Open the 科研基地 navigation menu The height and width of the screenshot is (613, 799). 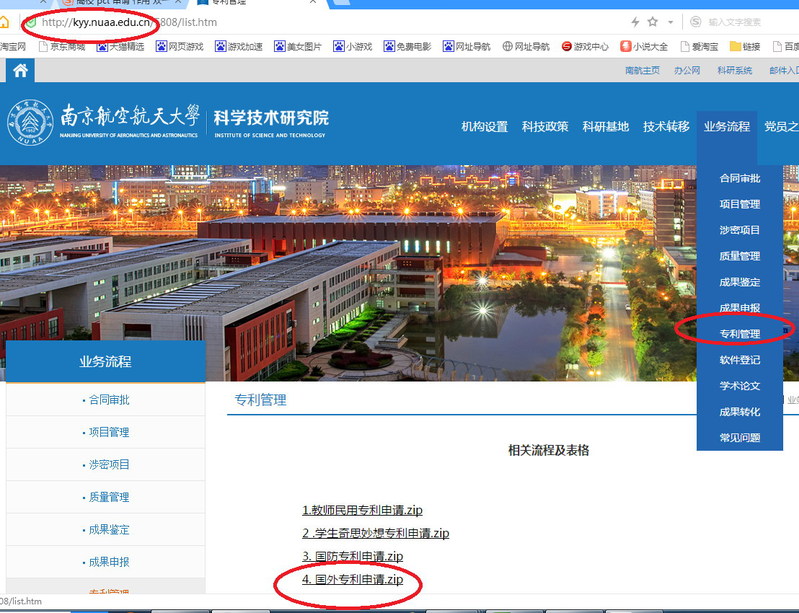pos(605,126)
